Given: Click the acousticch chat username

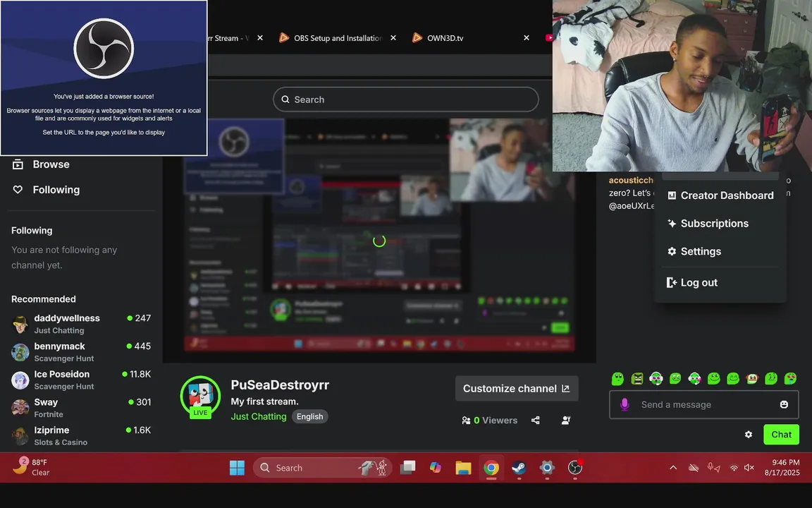Looking at the screenshot, I should [x=631, y=180].
